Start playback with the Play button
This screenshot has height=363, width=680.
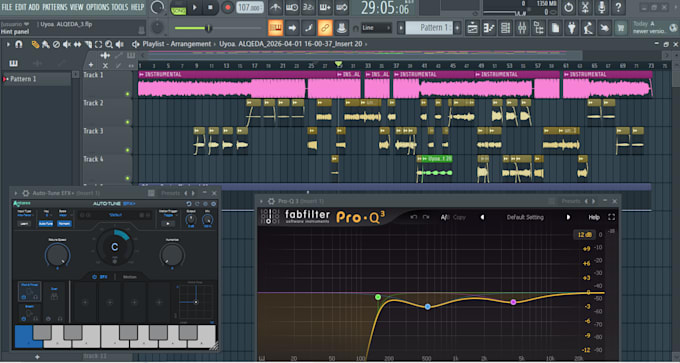click(x=194, y=7)
